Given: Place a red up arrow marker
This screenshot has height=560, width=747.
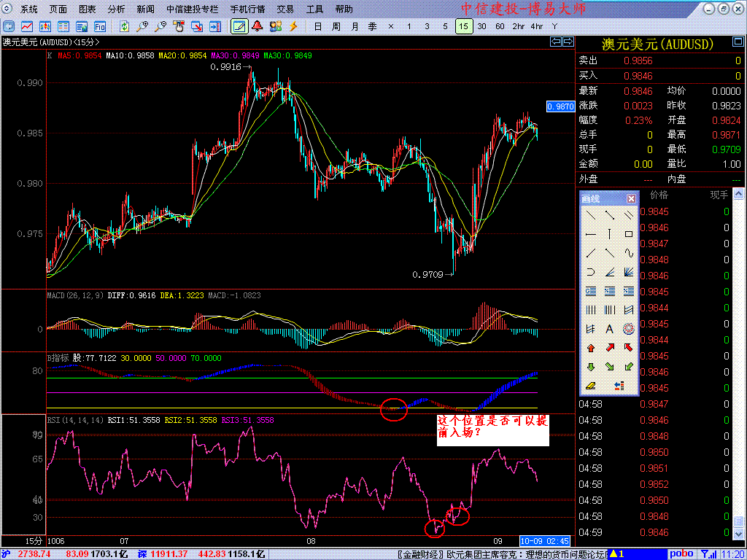Looking at the screenshot, I should [591, 348].
